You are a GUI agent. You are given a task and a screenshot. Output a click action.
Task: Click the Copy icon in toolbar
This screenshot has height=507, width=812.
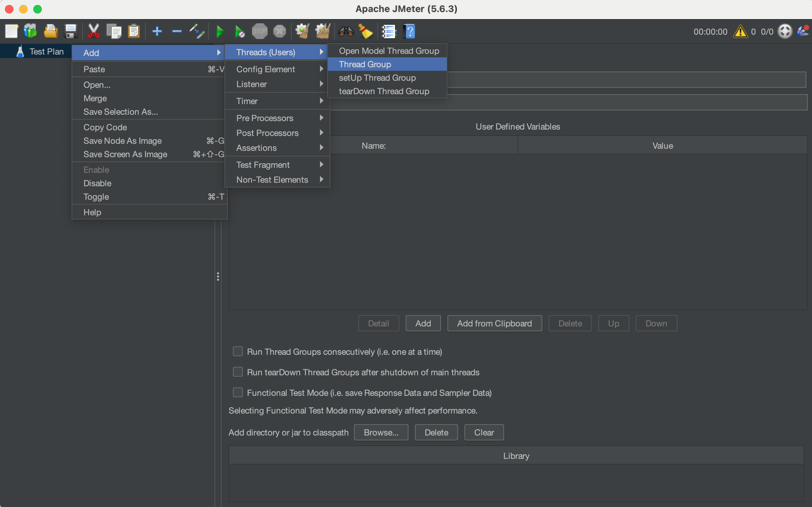[114, 32]
